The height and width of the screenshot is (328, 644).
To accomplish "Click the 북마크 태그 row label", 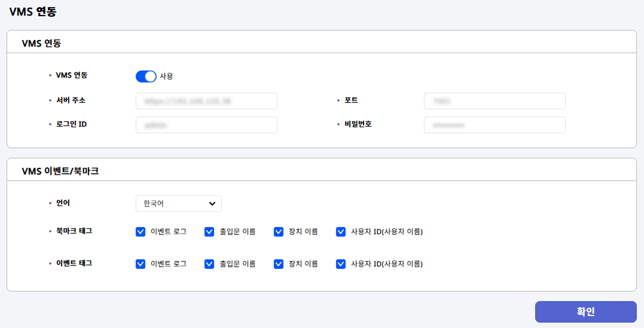I will click(74, 231).
